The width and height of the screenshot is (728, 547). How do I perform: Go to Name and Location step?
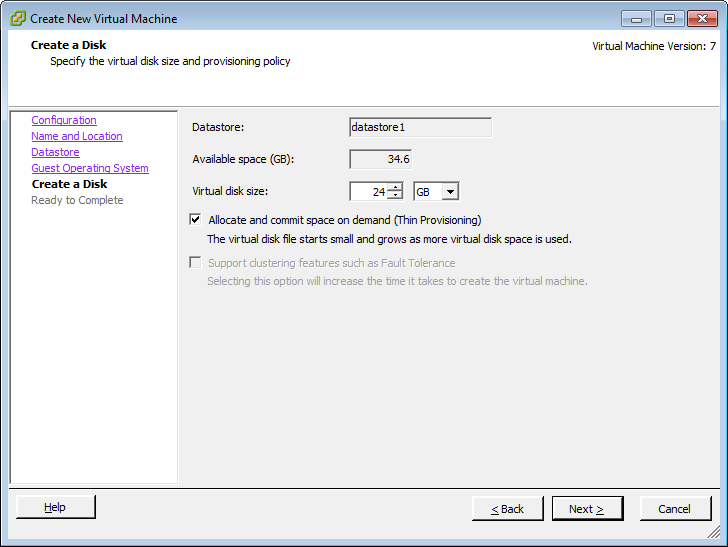coord(77,136)
